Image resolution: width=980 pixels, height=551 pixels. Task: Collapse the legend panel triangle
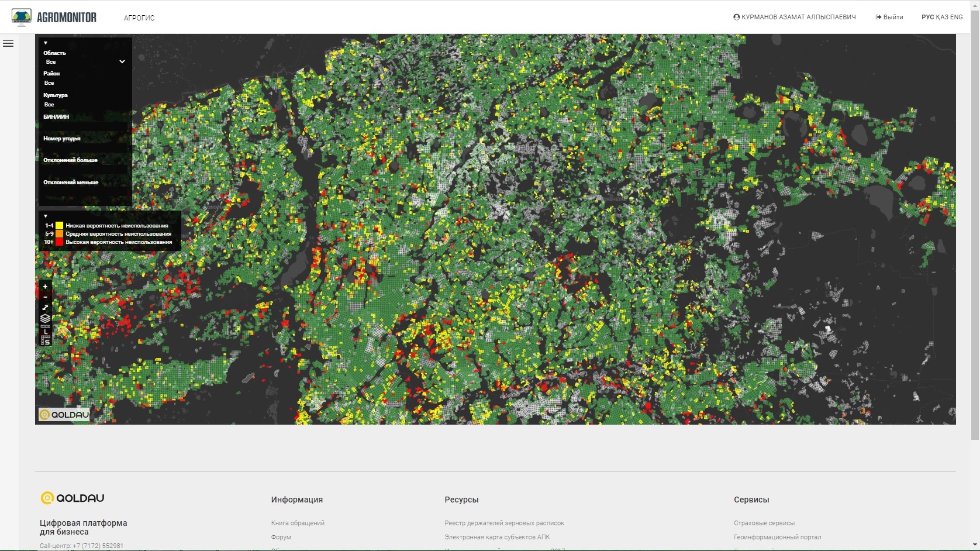[46, 216]
